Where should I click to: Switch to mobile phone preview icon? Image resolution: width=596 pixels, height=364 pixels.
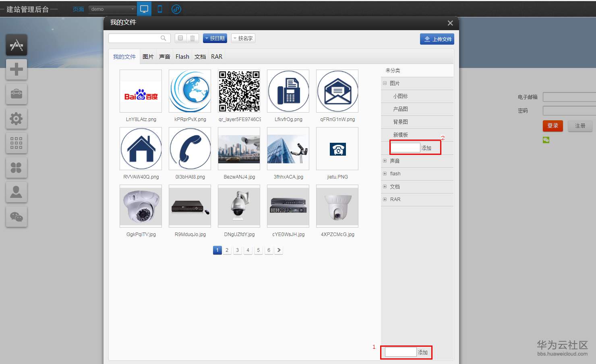pyautogui.click(x=160, y=9)
